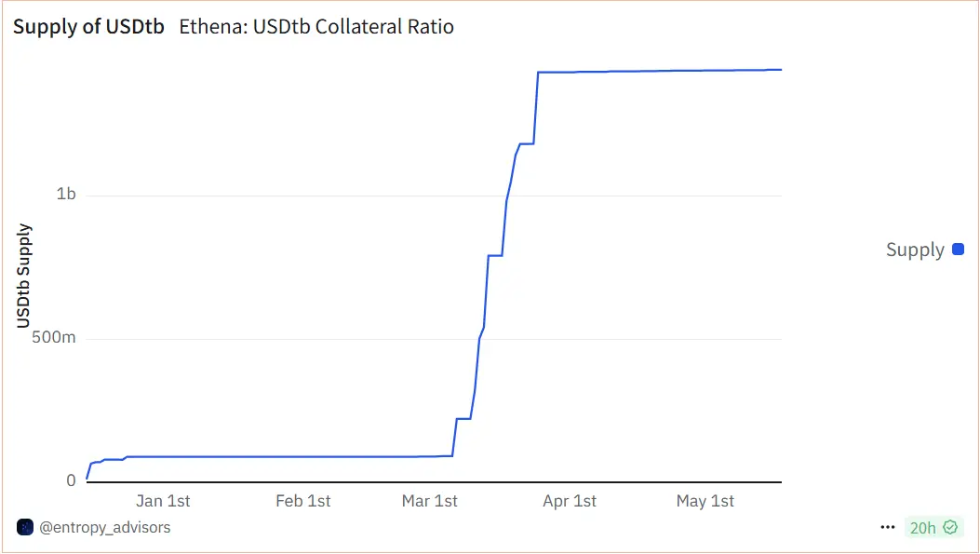Click the 1b y-axis tick label
The height and width of the screenshot is (554, 980).
point(66,195)
